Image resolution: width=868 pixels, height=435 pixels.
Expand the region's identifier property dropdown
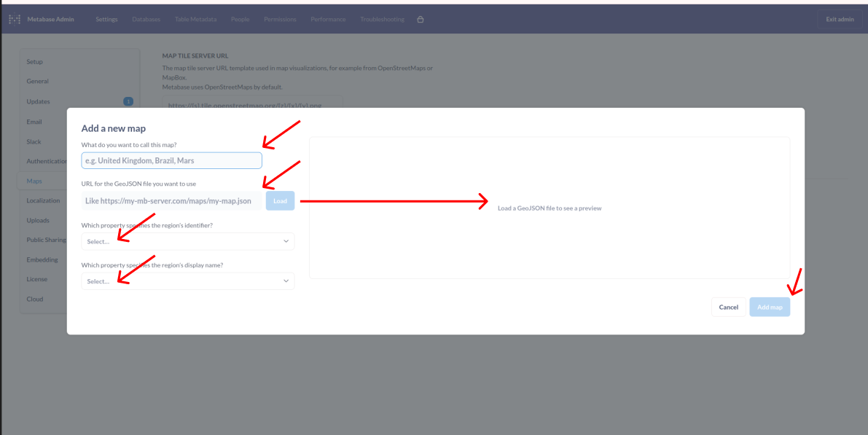point(187,241)
